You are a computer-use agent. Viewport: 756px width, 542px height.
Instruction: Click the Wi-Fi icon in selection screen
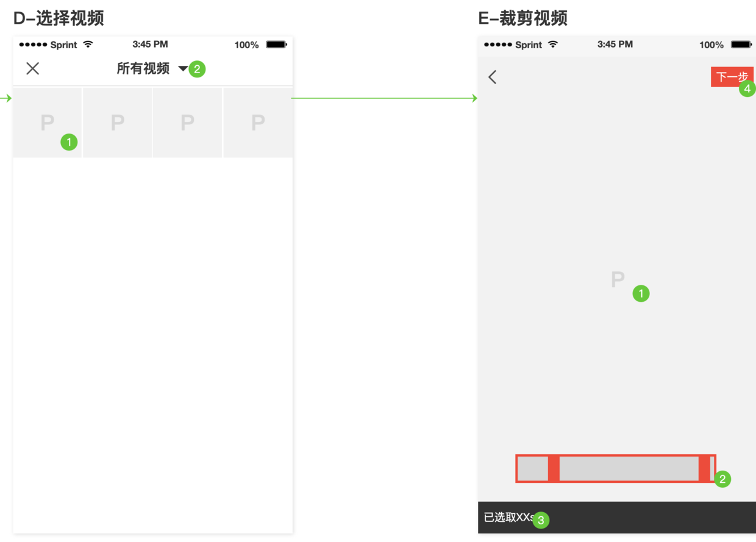click(88, 45)
